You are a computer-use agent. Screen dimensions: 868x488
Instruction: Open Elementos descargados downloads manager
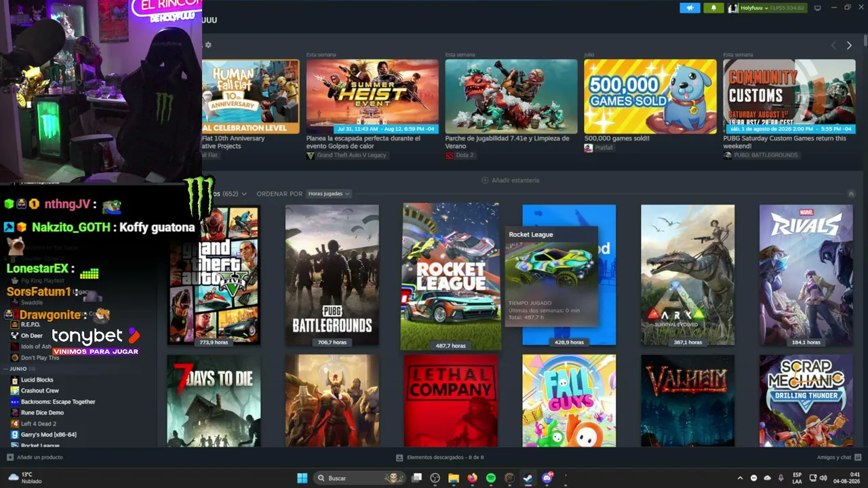click(x=440, y=457)
